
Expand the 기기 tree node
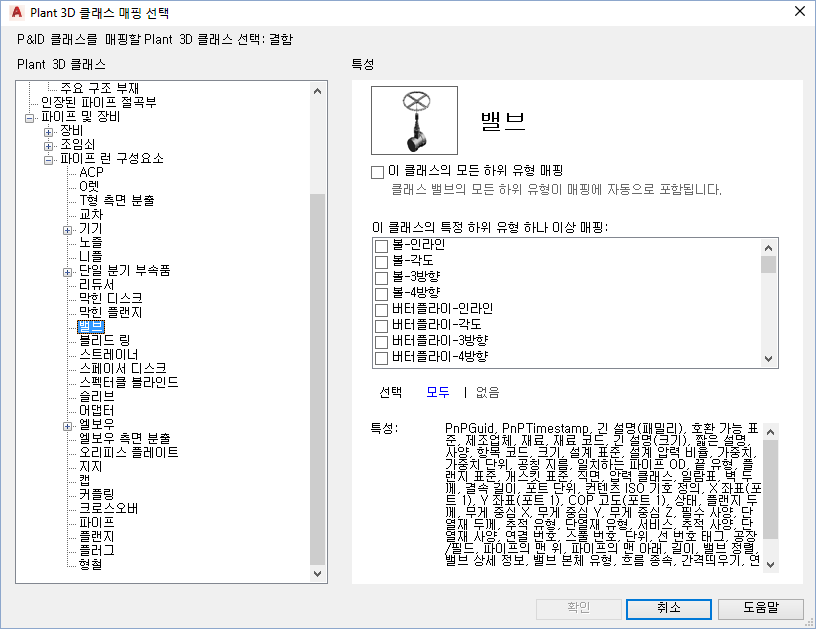pyautogui.click(x=67, y=230)
